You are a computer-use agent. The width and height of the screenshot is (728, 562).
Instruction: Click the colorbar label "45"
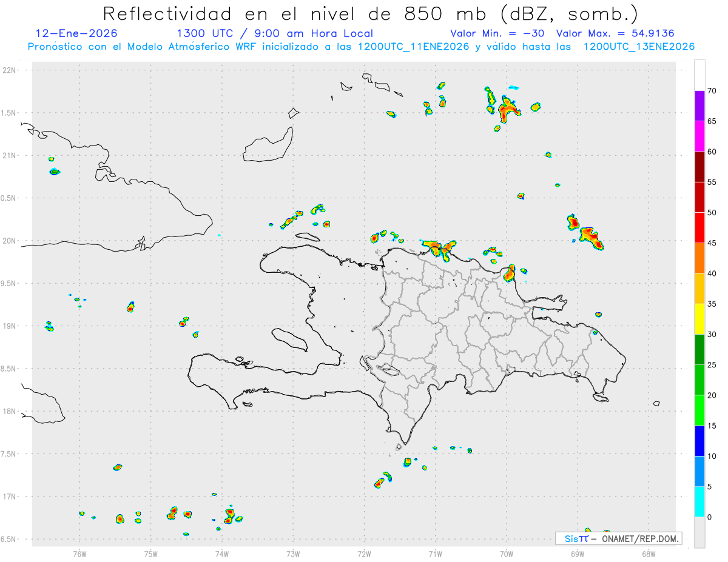click(x=712, y=243)
